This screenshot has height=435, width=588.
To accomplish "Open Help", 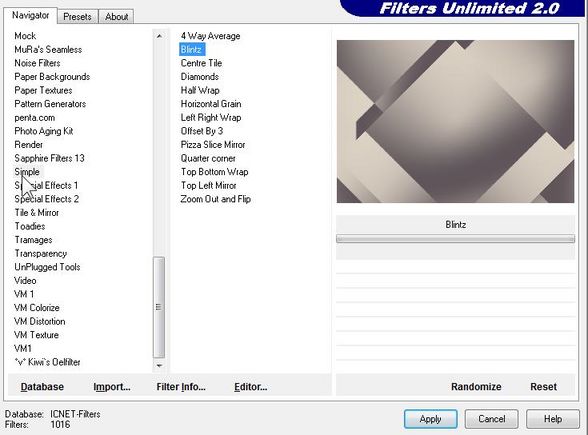I will tap(553, 419).
